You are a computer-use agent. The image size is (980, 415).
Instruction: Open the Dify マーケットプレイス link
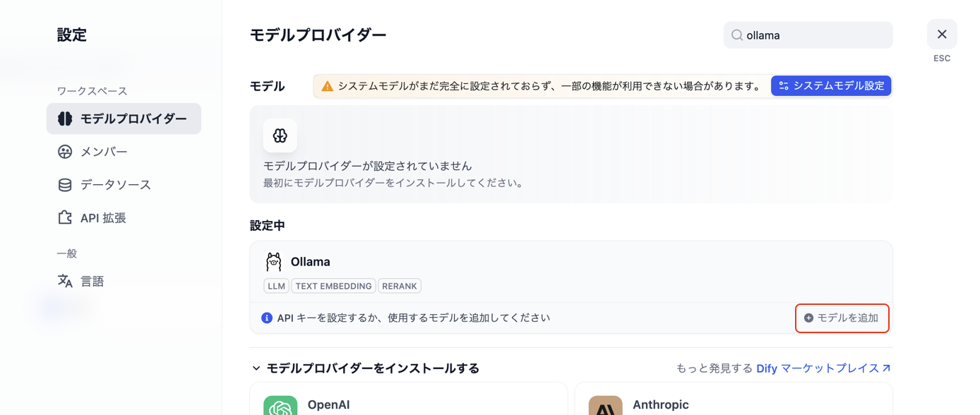point(823,368)
